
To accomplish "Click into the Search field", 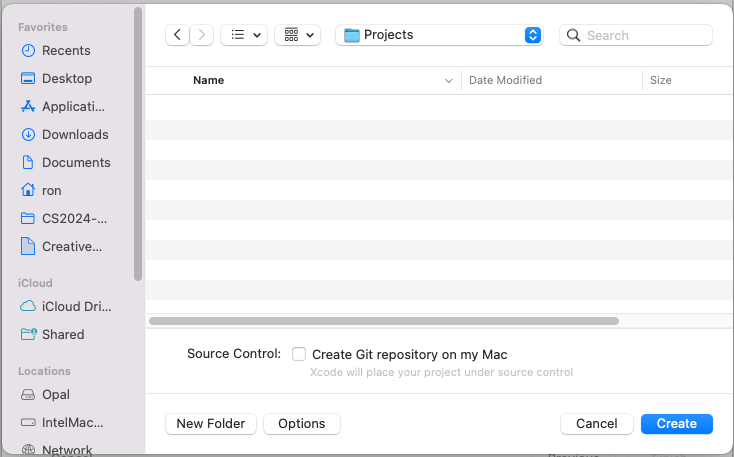I will point(645,35).
